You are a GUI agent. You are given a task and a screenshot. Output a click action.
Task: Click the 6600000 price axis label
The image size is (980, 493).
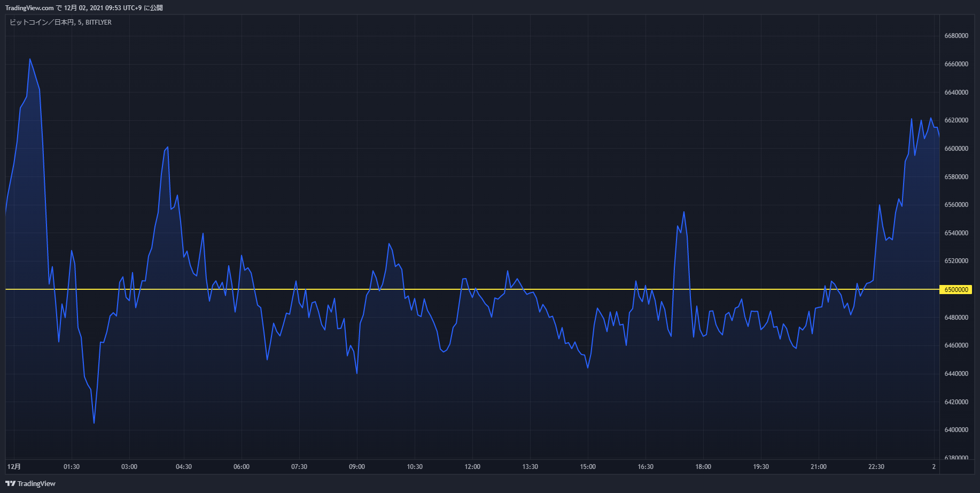tap(956, 149)
